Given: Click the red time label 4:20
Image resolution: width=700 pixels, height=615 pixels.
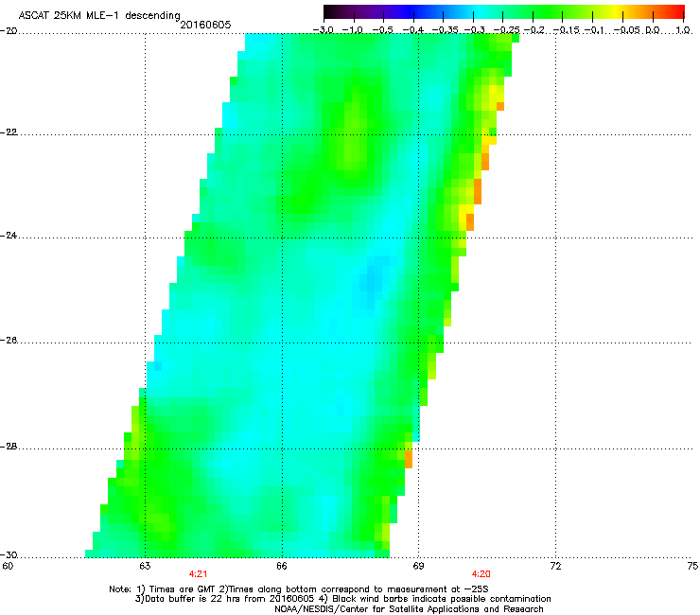Looking at the screenshot, I should point(481,574).
